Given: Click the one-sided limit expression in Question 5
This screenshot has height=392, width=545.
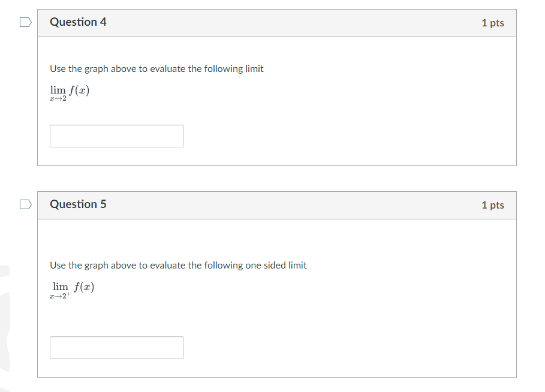Looking at the screenshot, I should pyautogui.click(x=72, y=287).
